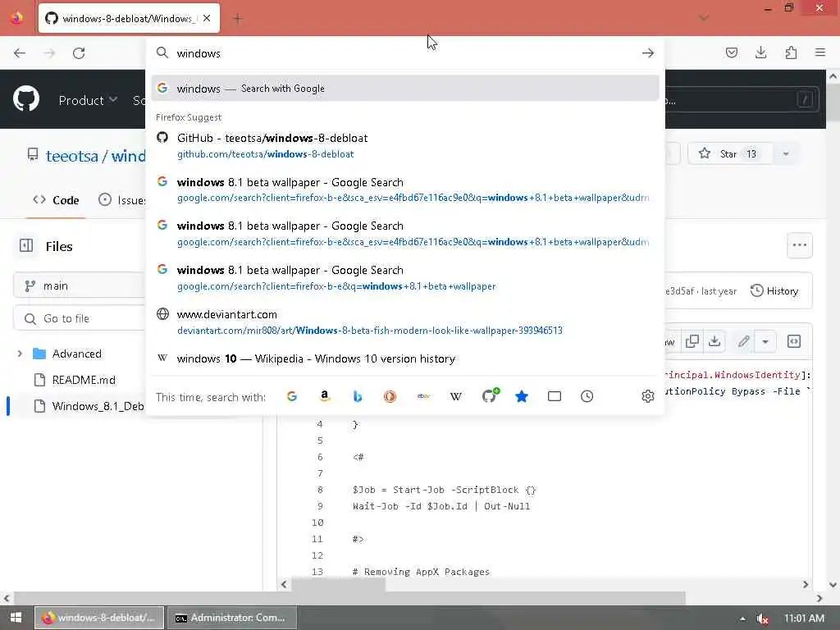840x630 pixels.
Task: Open more edit options dropdown
Action: click(x=765, y=342)
